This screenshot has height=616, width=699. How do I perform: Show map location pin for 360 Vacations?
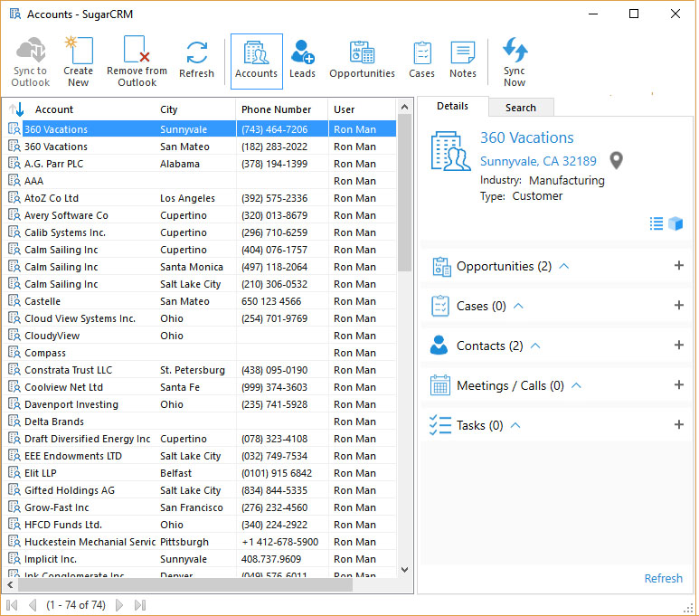pos(616,161)
